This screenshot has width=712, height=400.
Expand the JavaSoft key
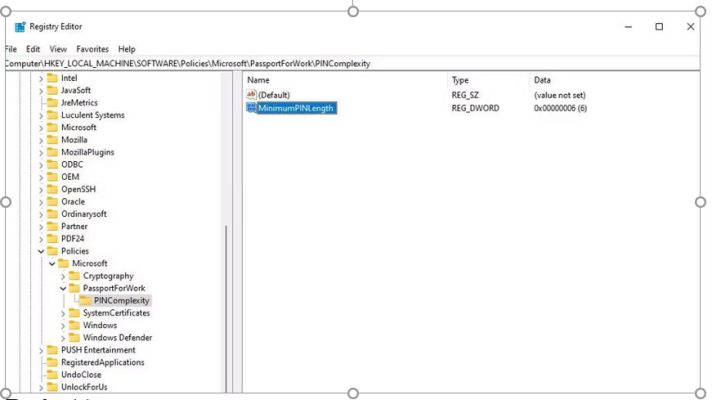point(41,91)
